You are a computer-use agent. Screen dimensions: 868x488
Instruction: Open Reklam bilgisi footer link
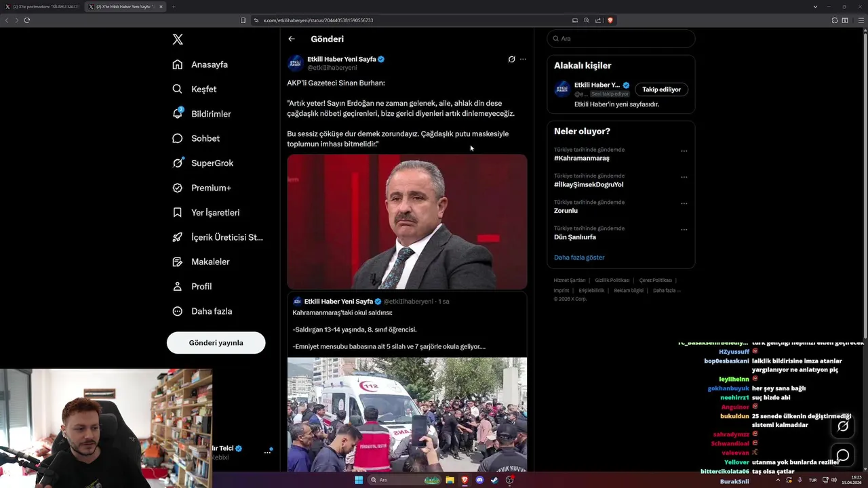629,290
